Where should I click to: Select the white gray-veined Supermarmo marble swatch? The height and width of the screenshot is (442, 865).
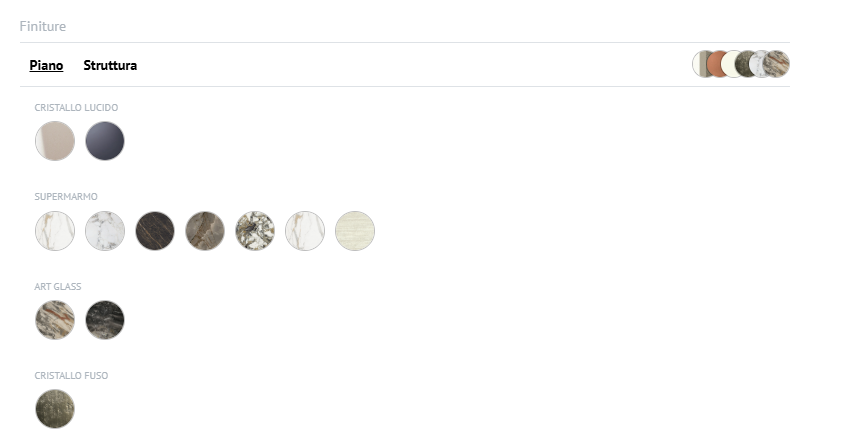coord(105,231)
